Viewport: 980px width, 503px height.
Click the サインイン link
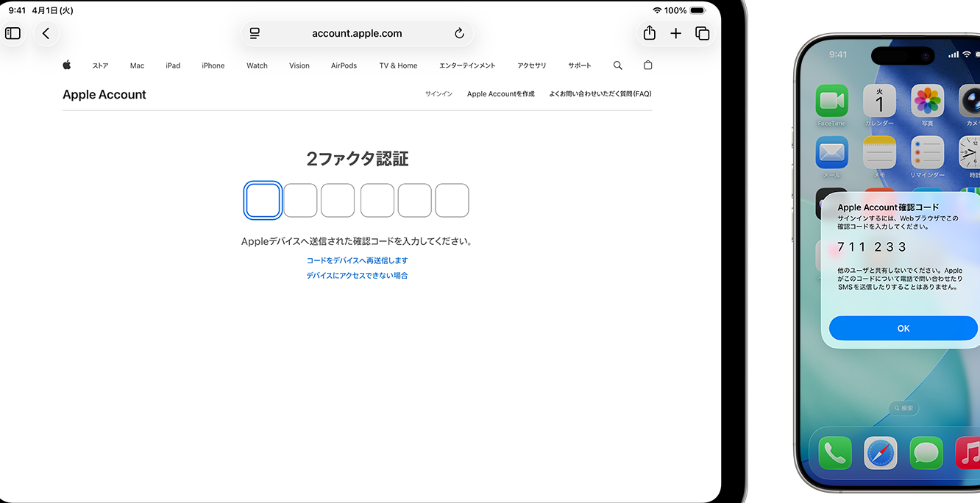(438, 94)
